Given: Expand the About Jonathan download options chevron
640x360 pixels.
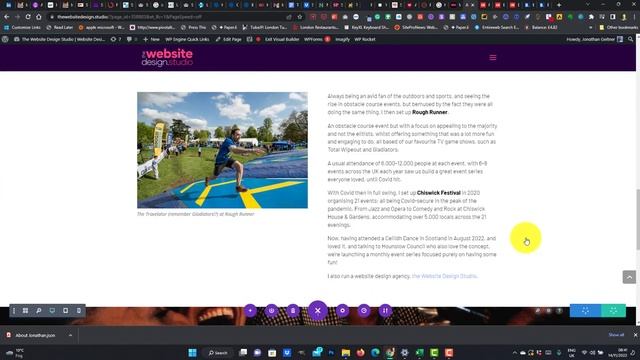Looking at the screenshot, I should coord(70,335).
